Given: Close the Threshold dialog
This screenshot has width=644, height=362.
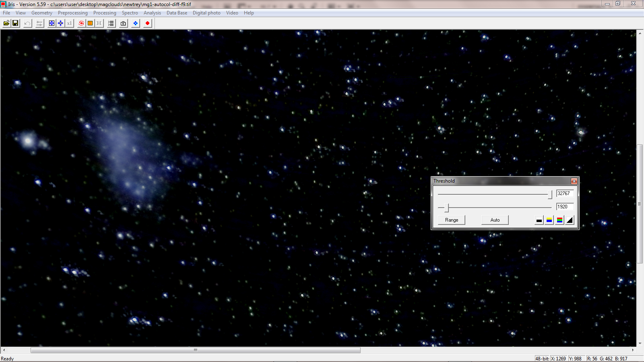Looking at the screenshot, I should click(x=574, y=181).
